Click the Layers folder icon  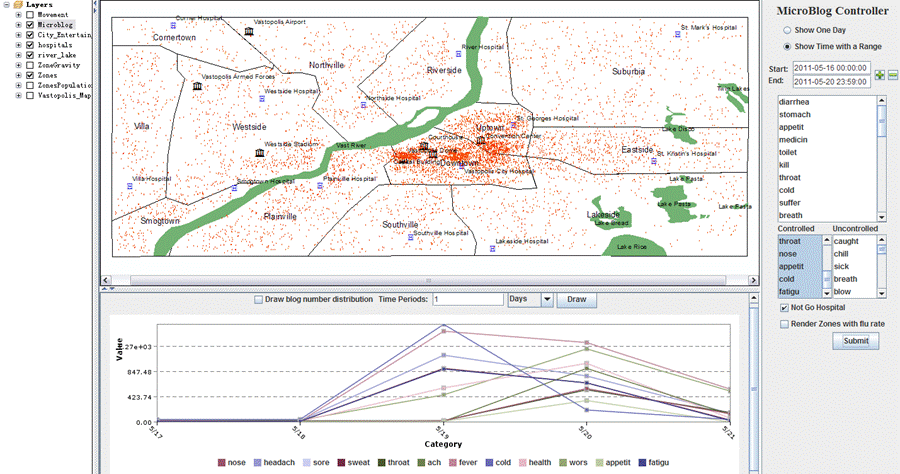tap(18, 5)
